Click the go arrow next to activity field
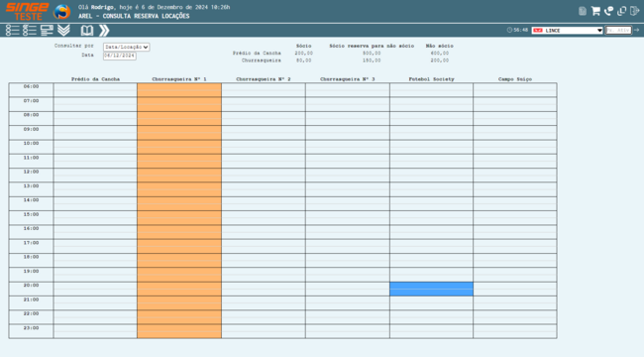 point(637,30)
